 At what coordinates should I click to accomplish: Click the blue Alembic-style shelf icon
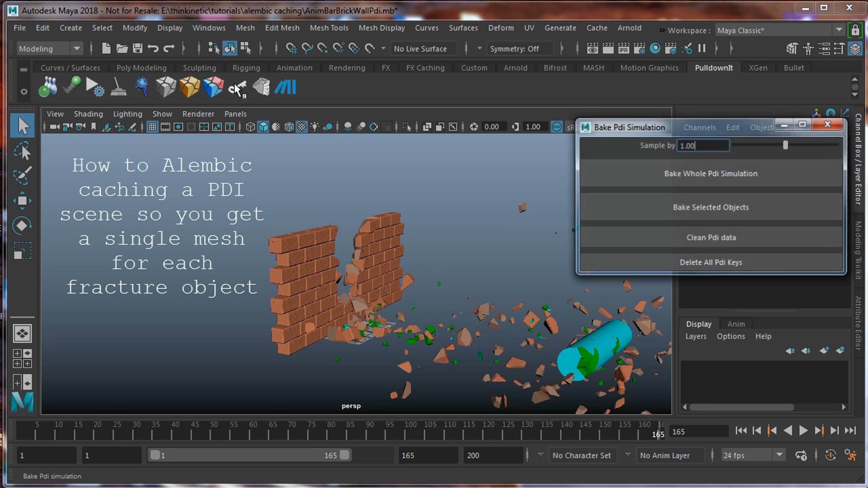click(285, 87)
